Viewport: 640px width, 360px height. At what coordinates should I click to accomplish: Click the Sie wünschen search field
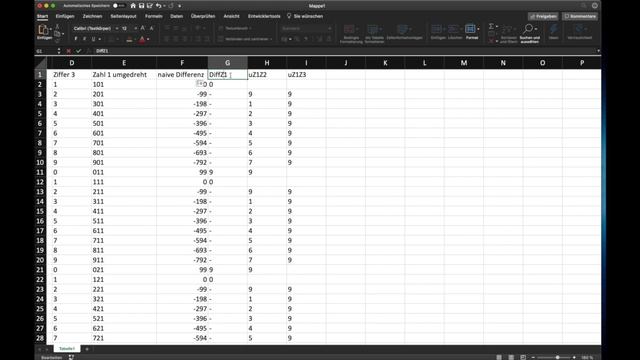coord(305,16)
